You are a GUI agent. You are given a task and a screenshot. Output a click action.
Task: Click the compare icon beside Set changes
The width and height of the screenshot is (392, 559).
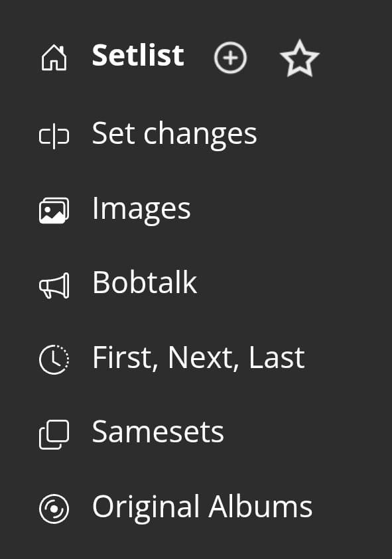(x=54, y=133)
